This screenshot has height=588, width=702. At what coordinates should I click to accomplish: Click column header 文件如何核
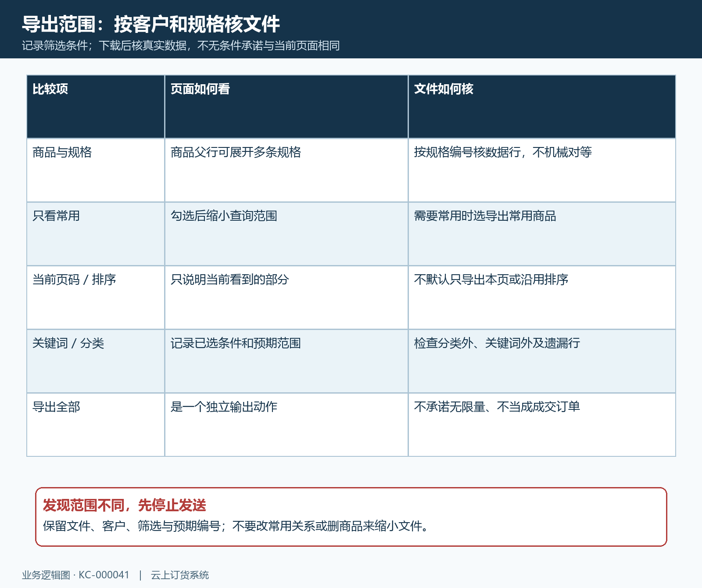(542, 107)
